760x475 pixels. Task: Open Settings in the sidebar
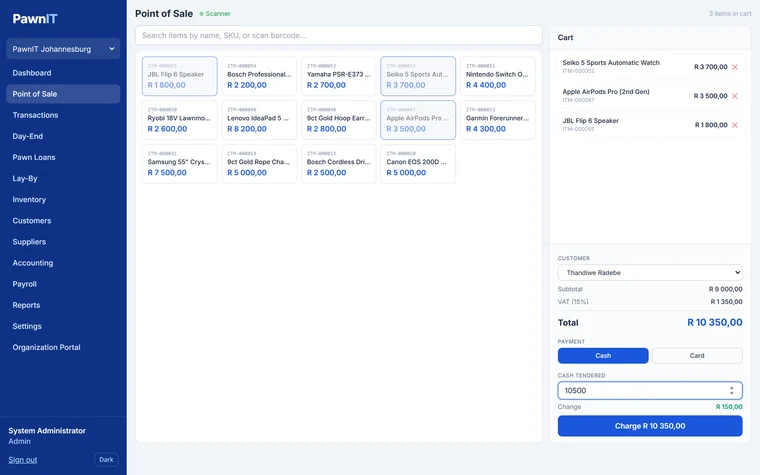[63, 326]
